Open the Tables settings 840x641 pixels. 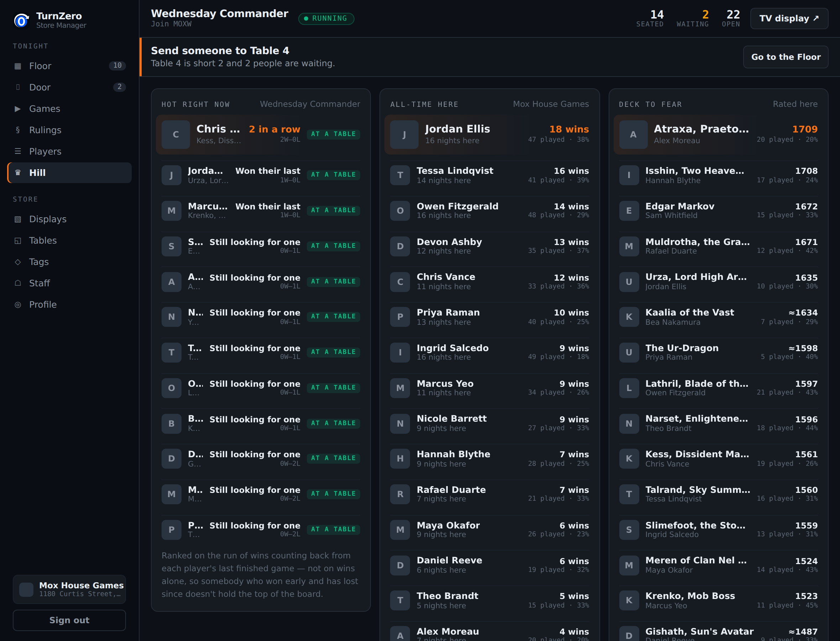tap(69, 241)
